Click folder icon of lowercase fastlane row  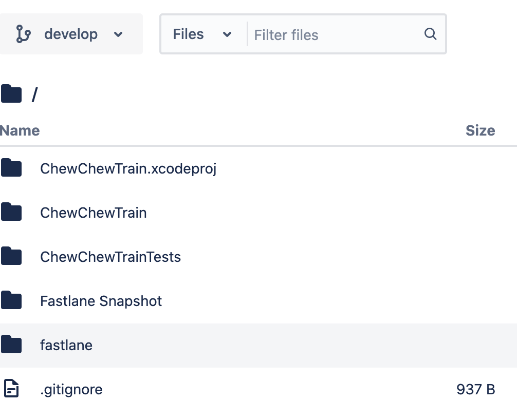coord(11,344)
